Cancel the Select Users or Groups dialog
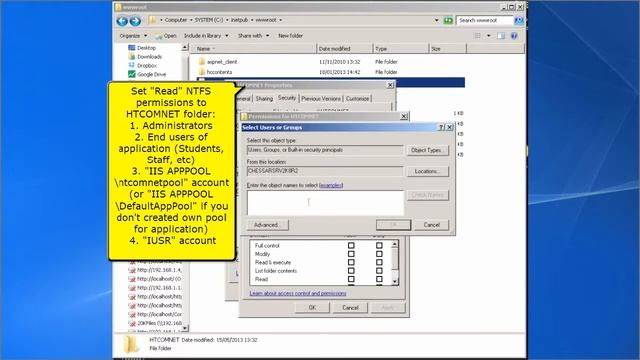The width and height of the screenshot is (640, 360). 431,225
